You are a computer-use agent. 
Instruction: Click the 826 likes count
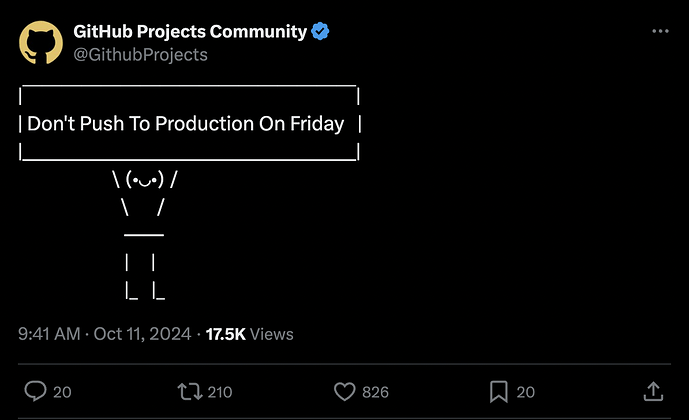375,392
